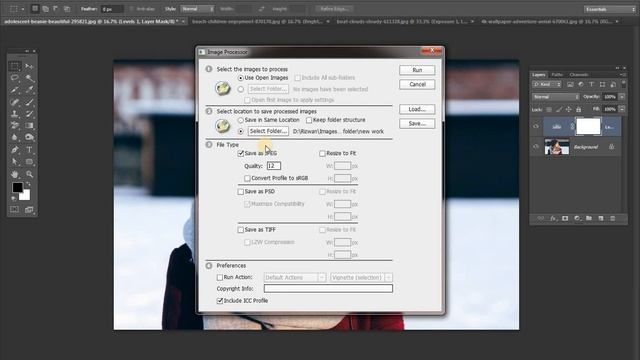The height and width of the screenshot is (360, 640).
Task: Select the Hand tool
Action: (x=15, y=174)
